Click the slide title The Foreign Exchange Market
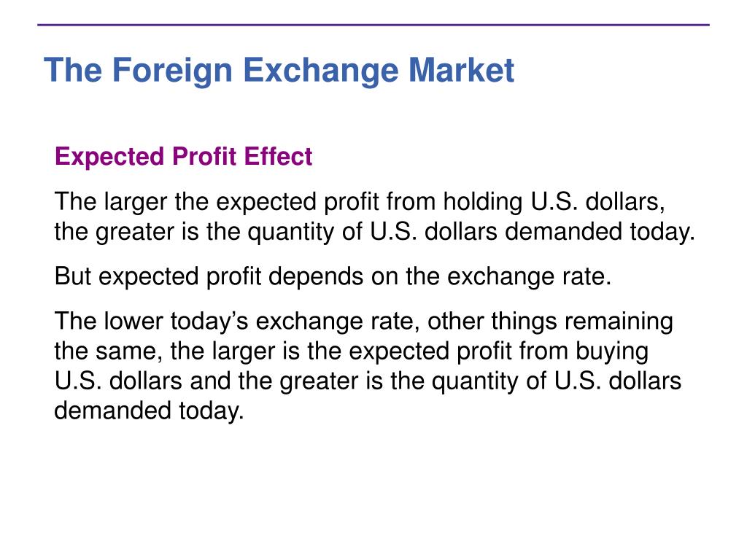The image size is (747, 560). coord(279,71)
